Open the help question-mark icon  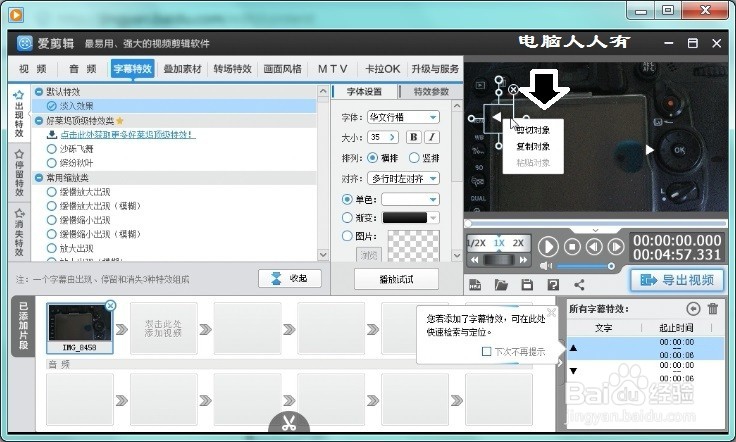553,285
